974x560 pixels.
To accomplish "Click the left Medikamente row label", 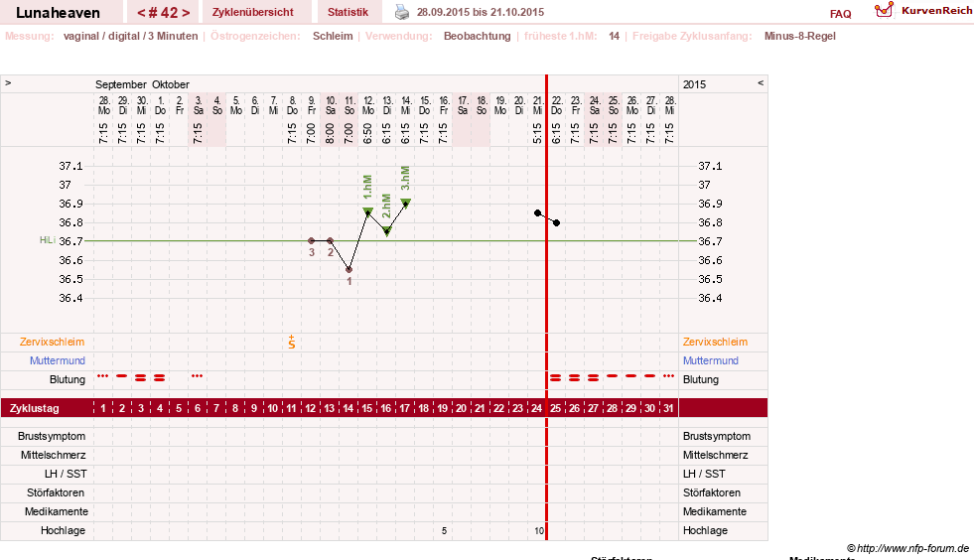I will click(x=57, y=511).
